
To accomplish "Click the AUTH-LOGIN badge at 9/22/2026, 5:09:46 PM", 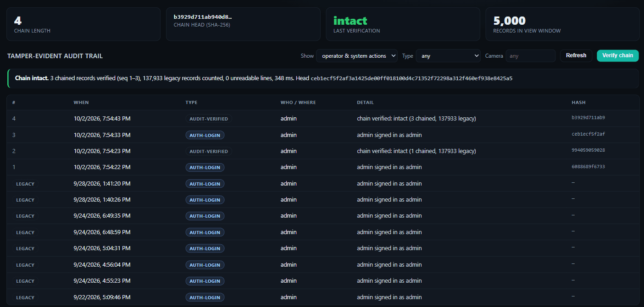I will coord(205,297).
